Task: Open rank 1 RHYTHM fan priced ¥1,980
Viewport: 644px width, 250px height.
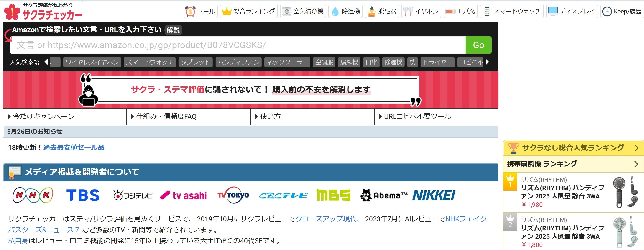Action: (x=573, y=192)
